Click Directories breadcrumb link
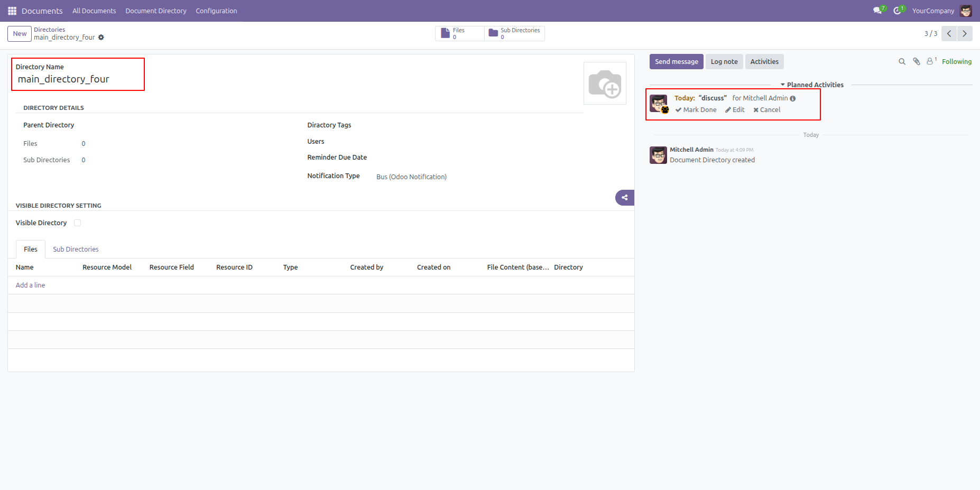Screen dimensions: 980x490 pyautogui.click(x=50, y=30)
